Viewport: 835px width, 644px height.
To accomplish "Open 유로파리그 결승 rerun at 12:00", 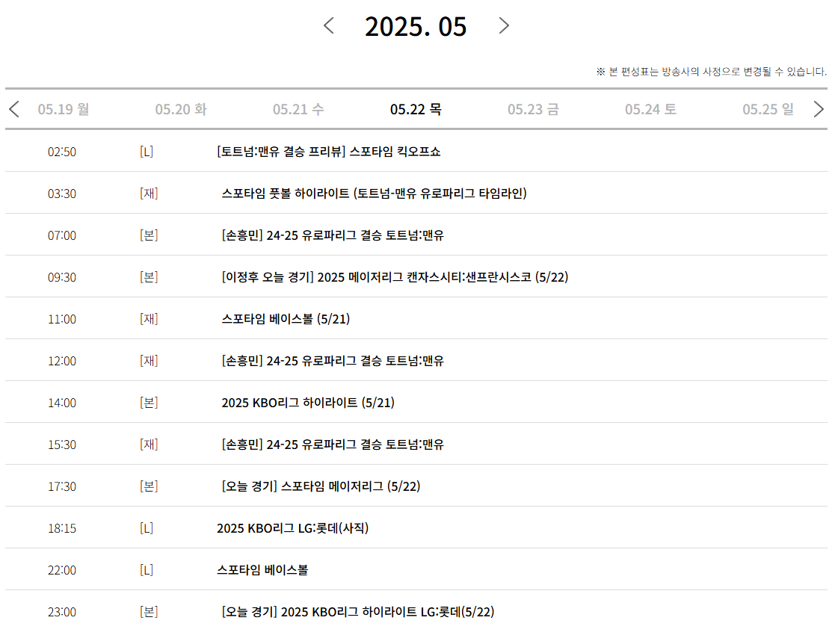I will [333, 361].
